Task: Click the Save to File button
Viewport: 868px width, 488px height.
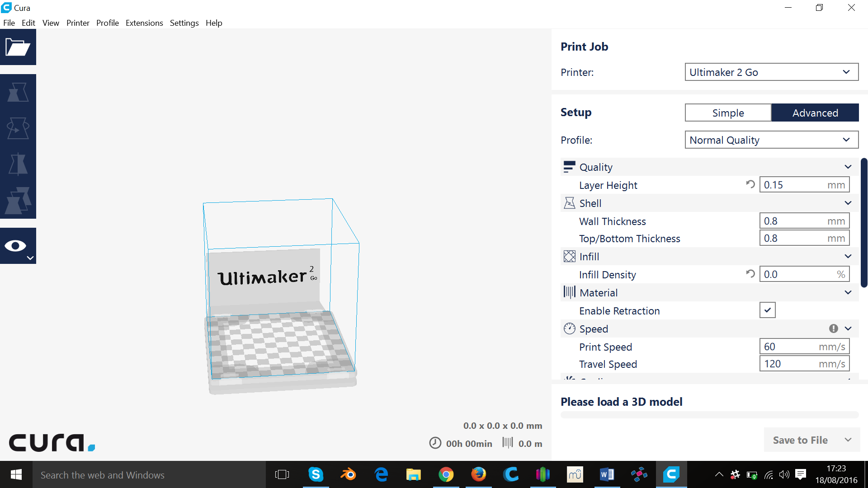Action: click(x=800, y=440)
